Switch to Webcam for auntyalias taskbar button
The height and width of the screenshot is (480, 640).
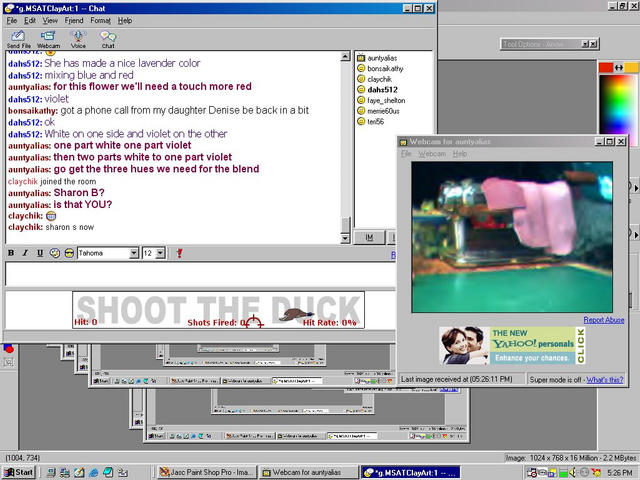point(308,472)
